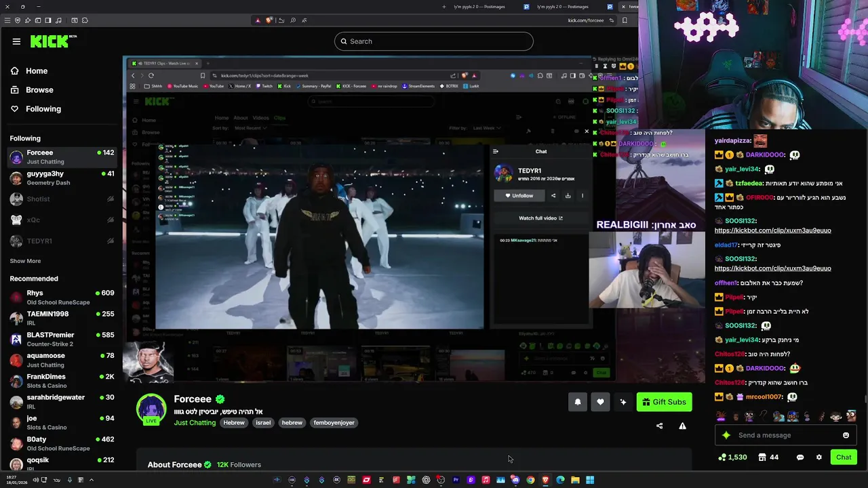The height and width of the screenshot is (488, 868).
Task: Open the browser bookmark icon at address bar
Action: pos(625,20)
